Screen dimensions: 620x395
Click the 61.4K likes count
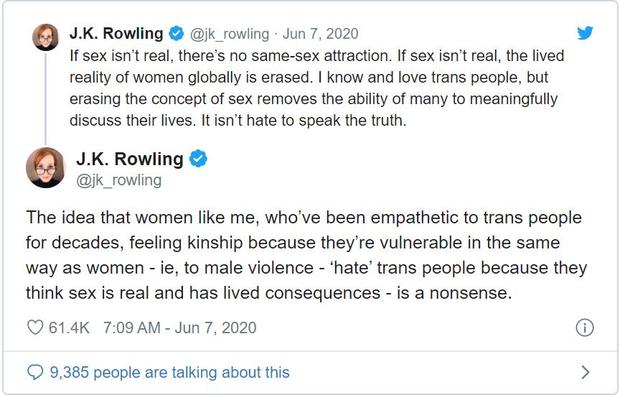(x=69, y=328)
